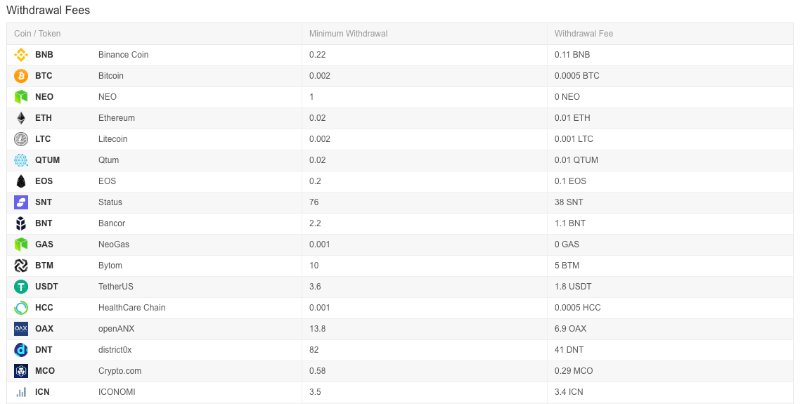Click the orange Bitcoin icon
Screen dimensions: 800x404
[21, 76]
